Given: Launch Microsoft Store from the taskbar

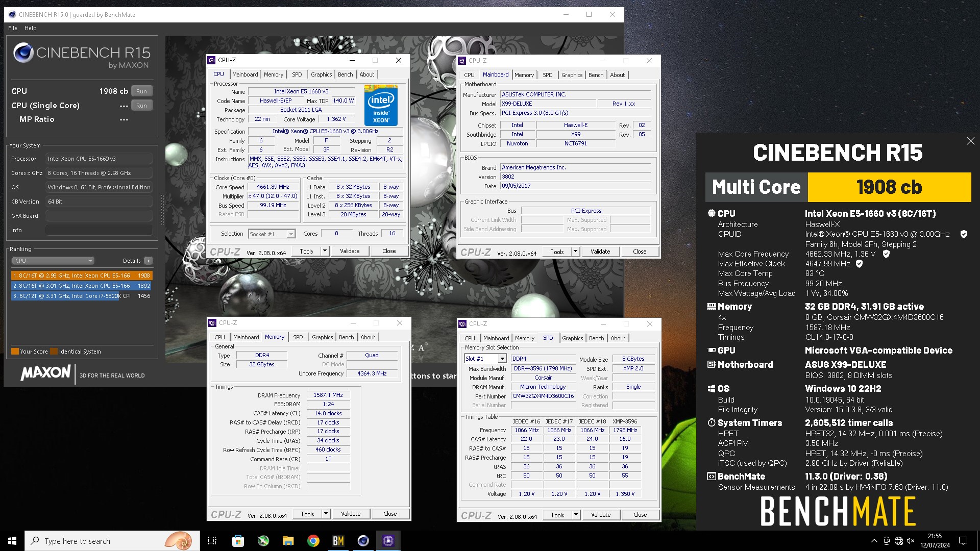Looking at the screenshot, I should 238,541.
